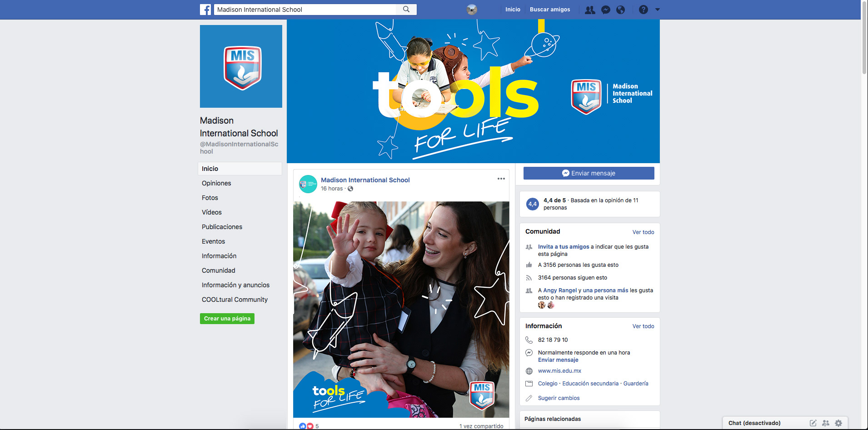Click the post privacy globe icon
This screenshot has width=868, height=430.
[350, 189]
